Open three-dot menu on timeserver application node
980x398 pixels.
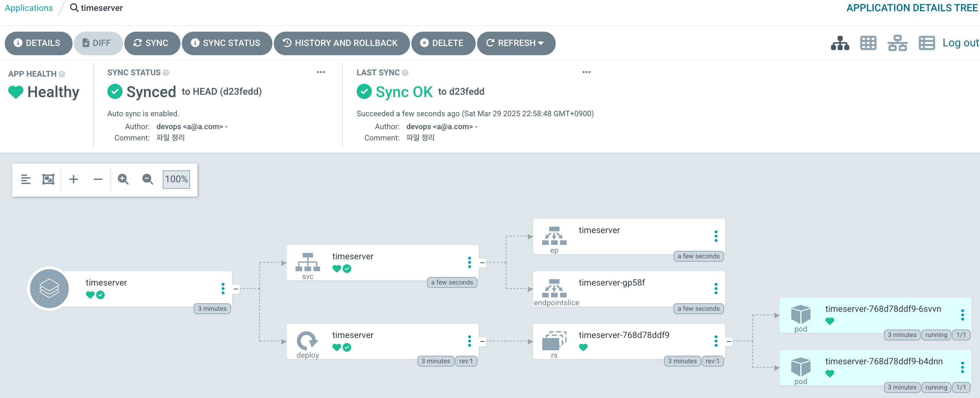pyautogui.click(x=223, y=288)
